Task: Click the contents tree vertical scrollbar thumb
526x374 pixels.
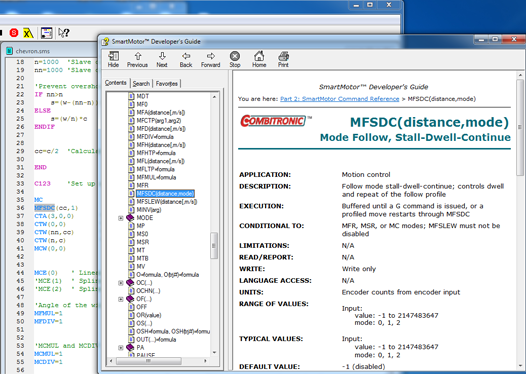Action: coord(214,246)
